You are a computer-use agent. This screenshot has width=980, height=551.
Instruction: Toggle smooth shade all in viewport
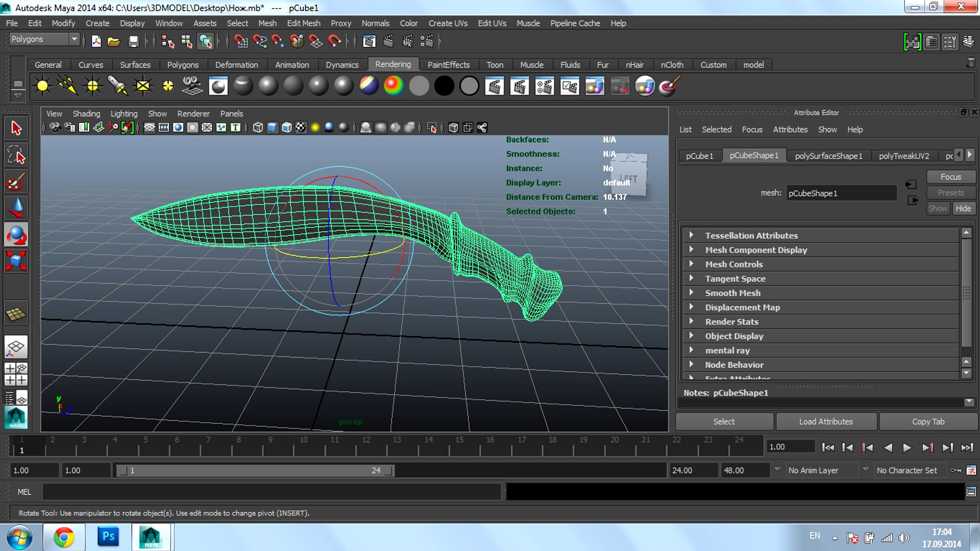click(x=272, y=128)
